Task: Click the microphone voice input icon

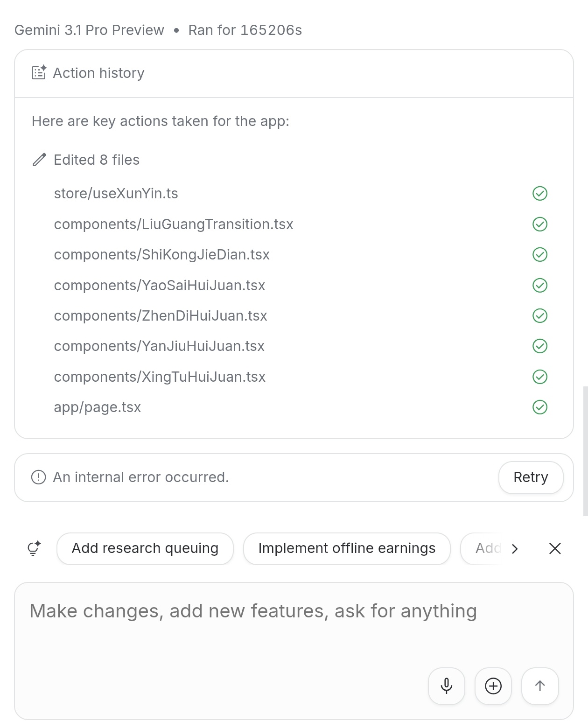Action: coord(447,686)
